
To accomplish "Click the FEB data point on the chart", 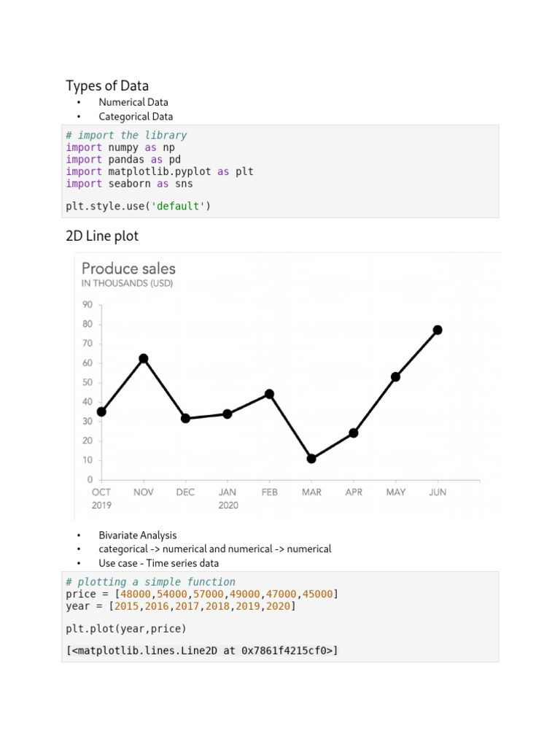I will point(269,394).
